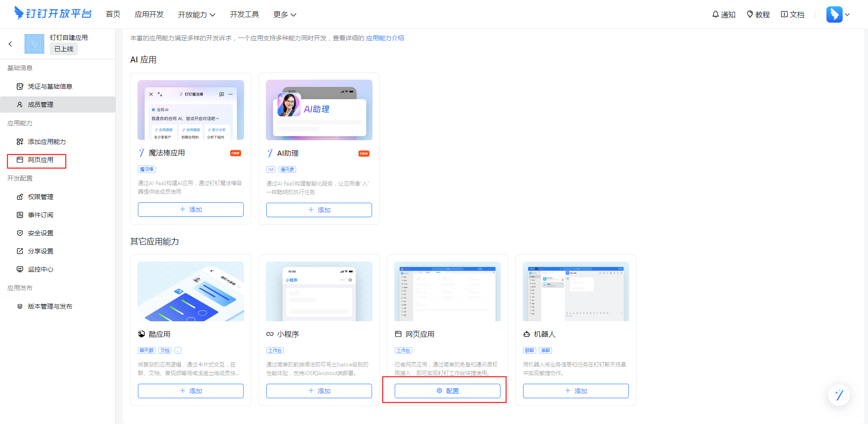This screenshot has height=424, width=868.
Task: Click the 小程序 infinity icon
Action: point(270,334)
